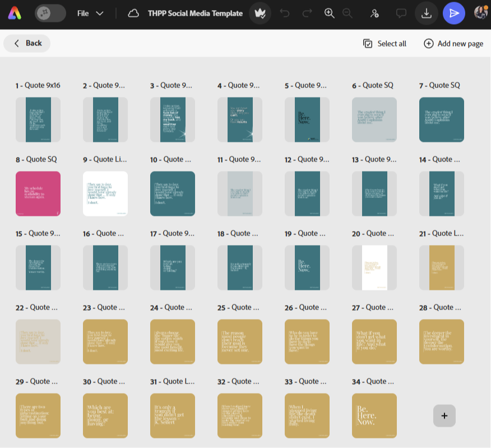Select page 17 thumbnail
This screenshot has width=491, height=448.
click(x=173, y=267)
